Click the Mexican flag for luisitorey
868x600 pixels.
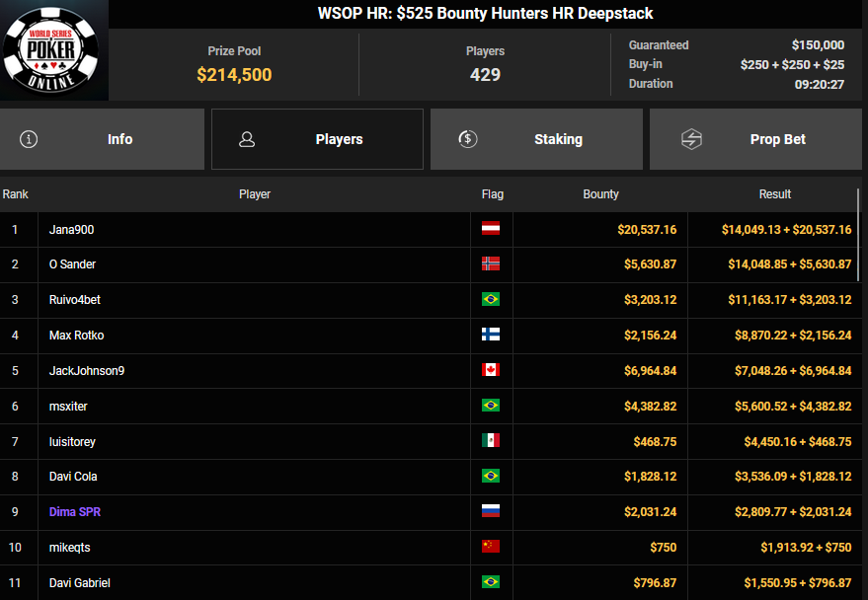(x=490, y=441)
